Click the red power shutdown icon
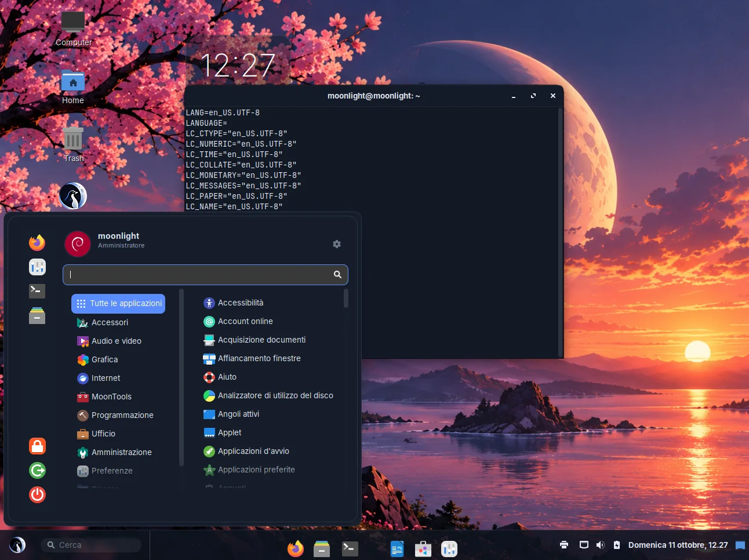The image size is (749, 560). tap(37, 494)
